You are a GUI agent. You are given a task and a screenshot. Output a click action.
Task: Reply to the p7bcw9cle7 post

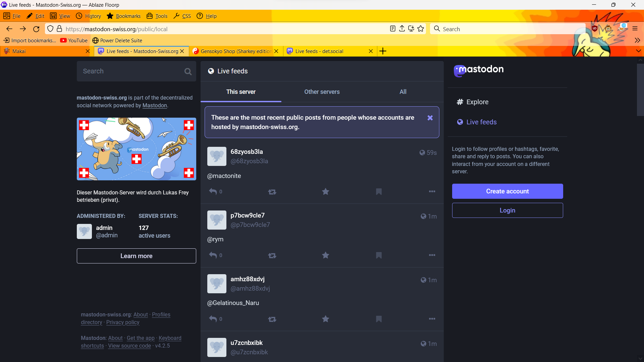[x=213, y=255]
